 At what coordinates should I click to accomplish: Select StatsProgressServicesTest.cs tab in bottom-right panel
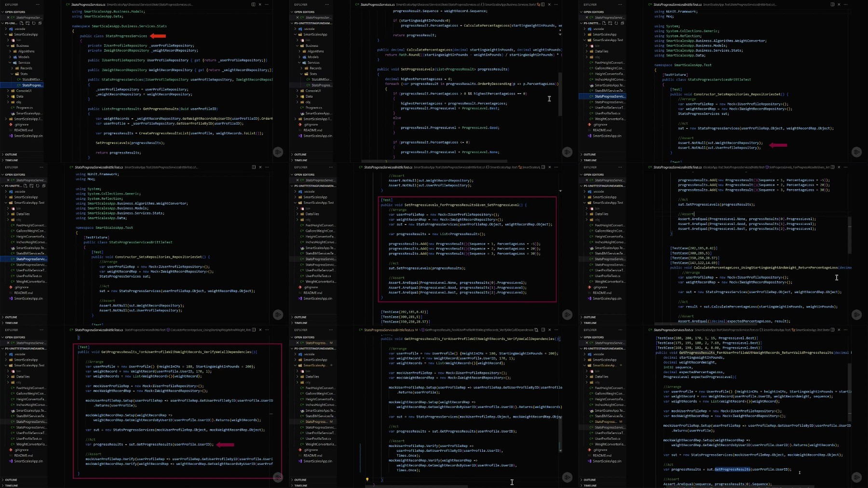click(x=674, y=330)
